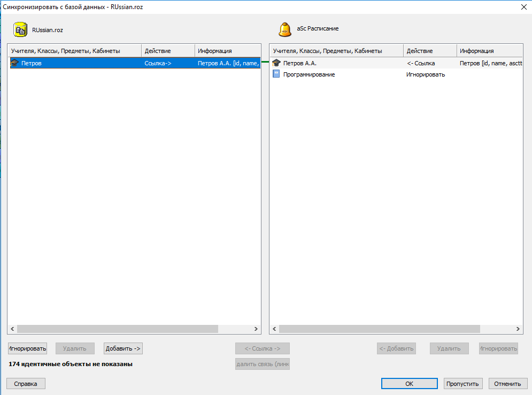Click the Пропустить button
The height and width of the screenshot is (395, 532).
tap(463, 383)
